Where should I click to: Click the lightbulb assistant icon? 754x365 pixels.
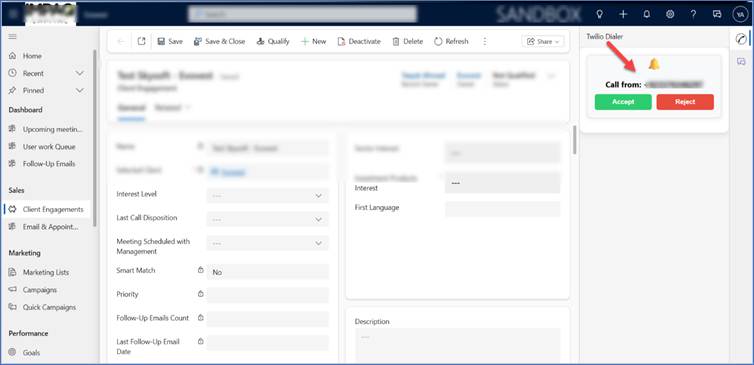(x=599, y=14)
